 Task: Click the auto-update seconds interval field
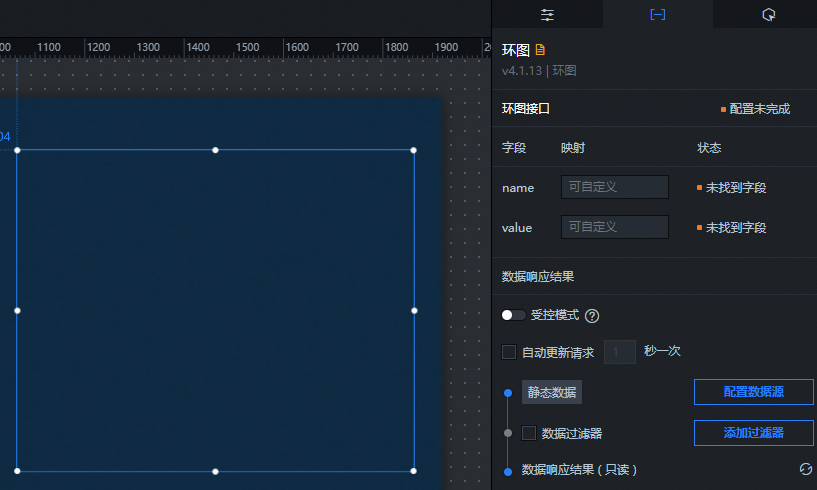coord(620,352)
